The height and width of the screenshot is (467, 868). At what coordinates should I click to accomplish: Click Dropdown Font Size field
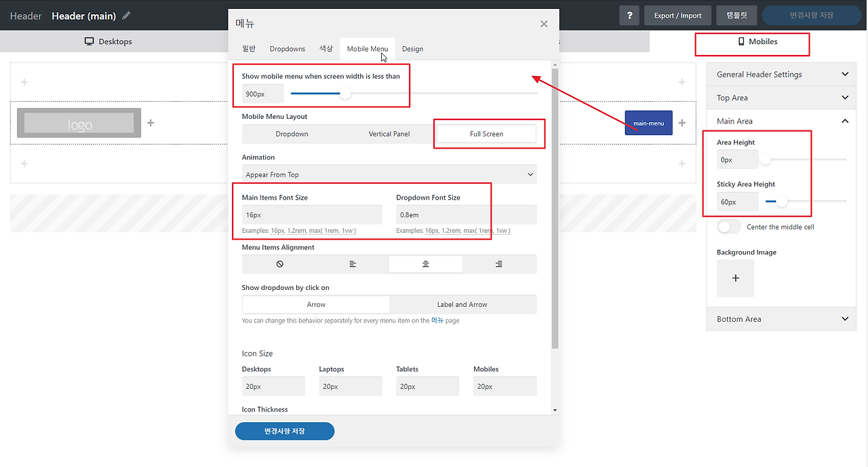point(467,214)
